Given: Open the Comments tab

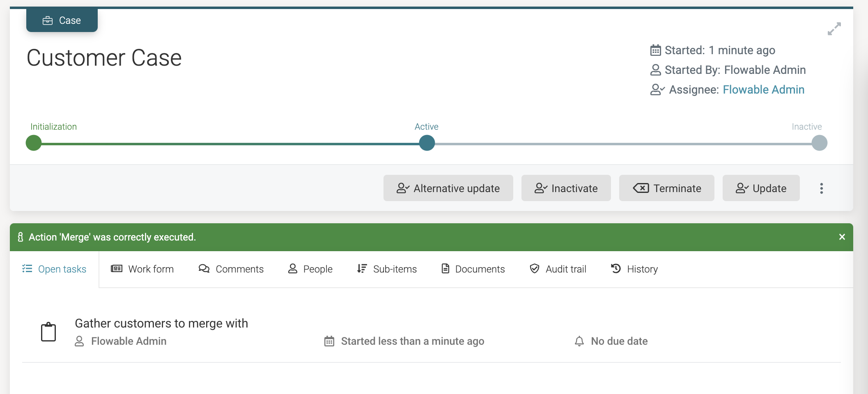Looking at the screenshot, I should [231, 269].
